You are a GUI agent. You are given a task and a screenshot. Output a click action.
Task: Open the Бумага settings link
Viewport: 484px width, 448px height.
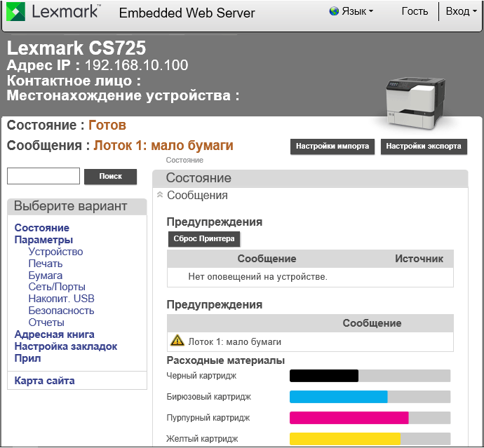click(46, 276)
